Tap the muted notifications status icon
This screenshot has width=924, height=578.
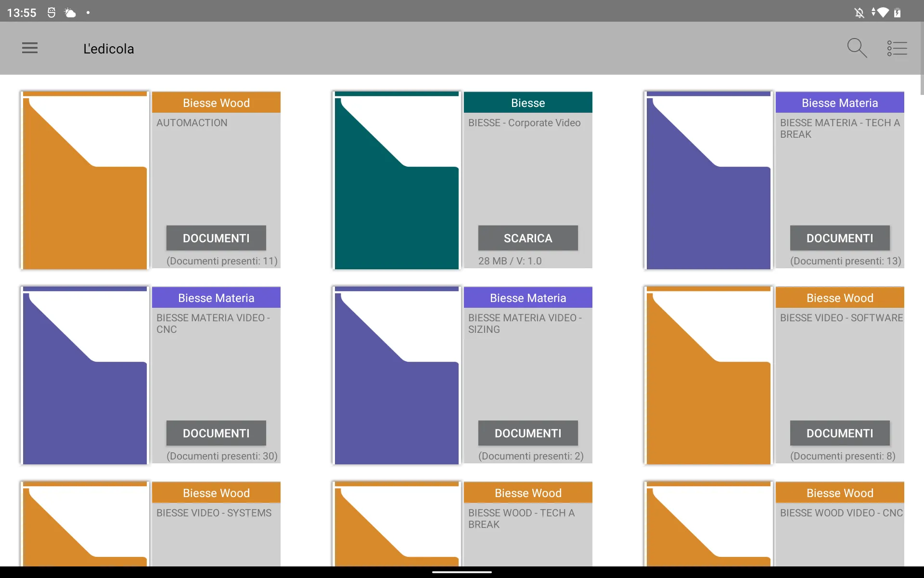[859, 13]
